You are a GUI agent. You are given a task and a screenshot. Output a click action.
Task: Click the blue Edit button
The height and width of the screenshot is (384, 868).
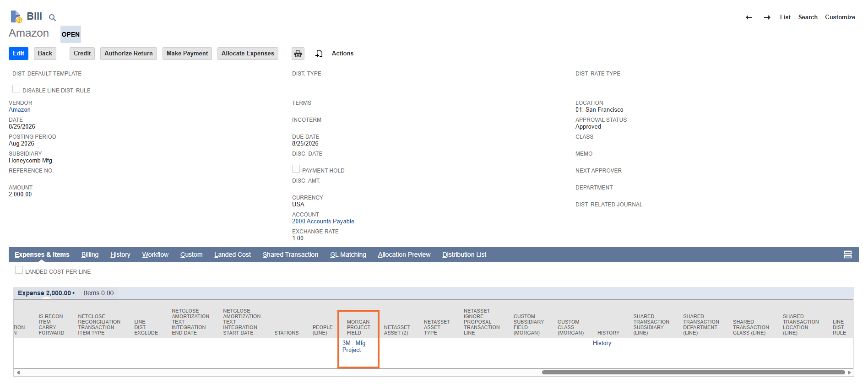pos(18,54)
